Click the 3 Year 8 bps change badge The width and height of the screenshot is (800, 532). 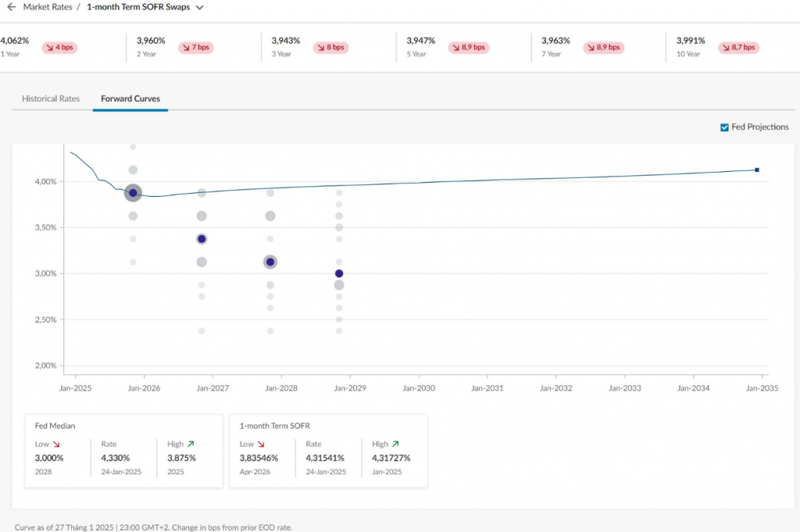pos(330,48)
